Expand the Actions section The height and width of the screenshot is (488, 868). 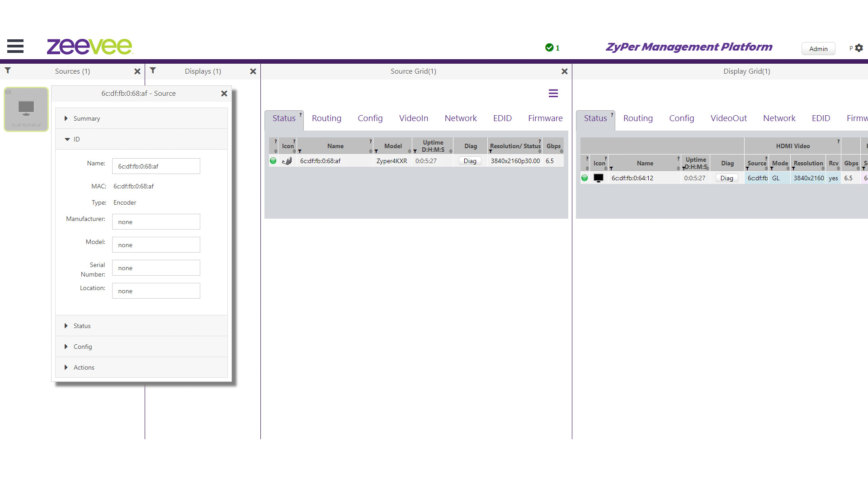pos(84,367)
